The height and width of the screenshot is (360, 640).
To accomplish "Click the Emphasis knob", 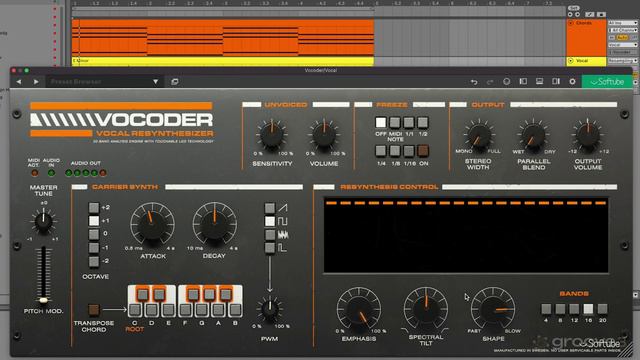I will (x=359, y=309).
